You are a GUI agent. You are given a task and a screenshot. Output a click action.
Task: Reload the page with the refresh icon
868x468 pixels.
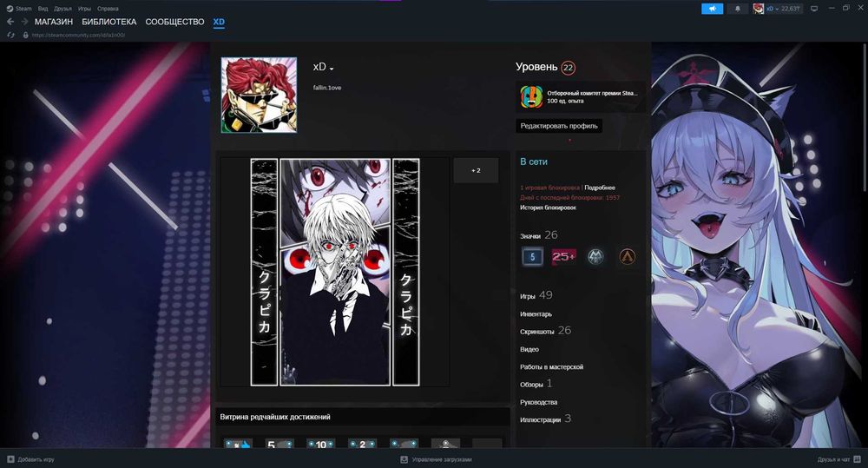pos(10,35)
